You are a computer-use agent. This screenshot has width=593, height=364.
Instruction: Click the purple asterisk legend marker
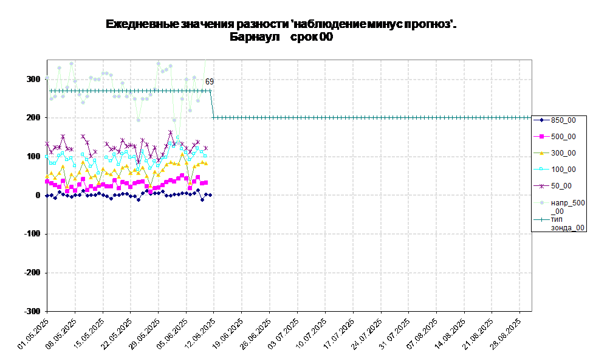(541, 186)
